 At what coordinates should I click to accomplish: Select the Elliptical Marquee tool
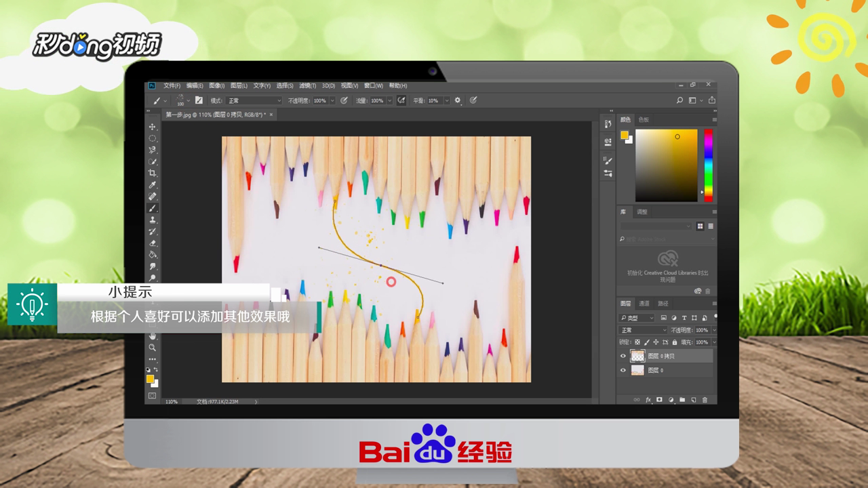tap(153, 138)
